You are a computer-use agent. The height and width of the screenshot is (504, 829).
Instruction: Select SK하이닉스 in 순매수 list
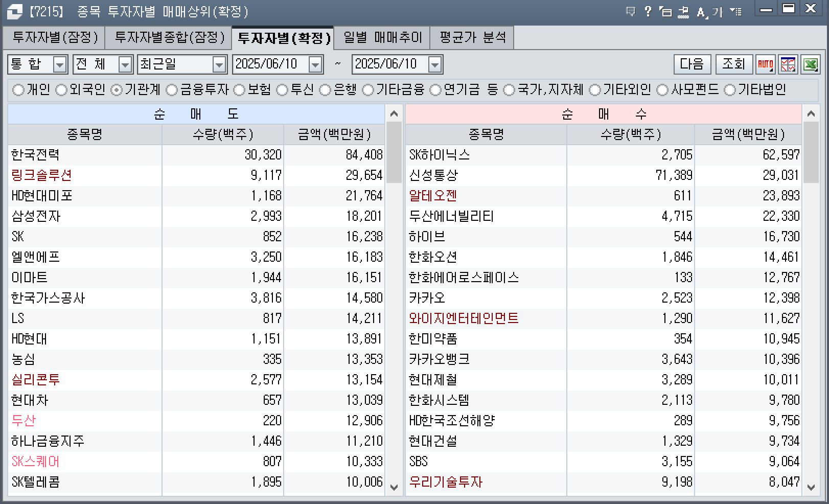pos(604,155)
